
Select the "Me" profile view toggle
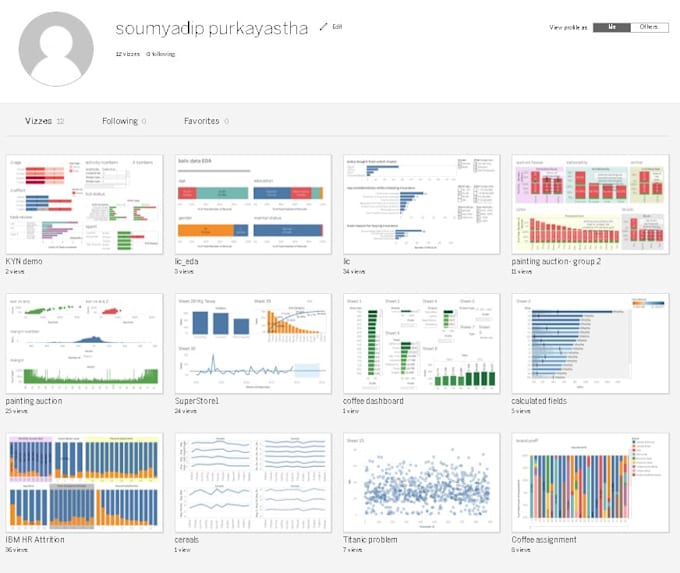611,27
